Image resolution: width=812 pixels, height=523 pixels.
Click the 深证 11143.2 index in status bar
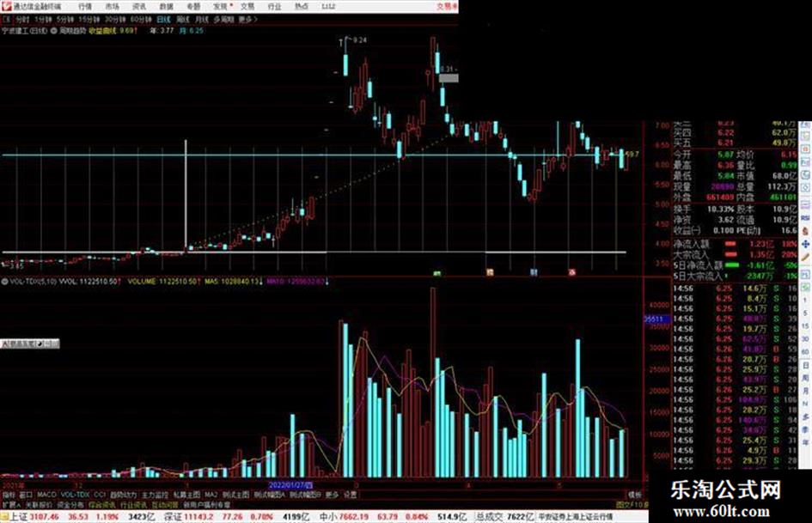point(188,517)
